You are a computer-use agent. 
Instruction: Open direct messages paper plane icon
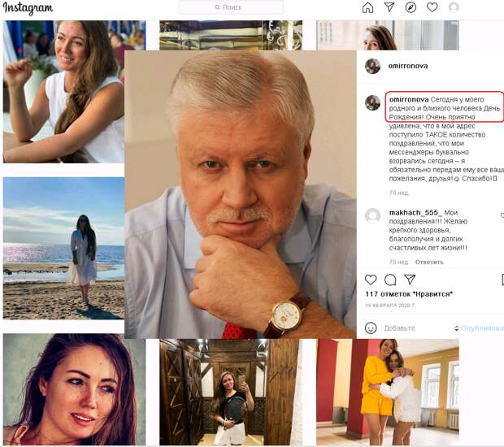click(389, 7)
